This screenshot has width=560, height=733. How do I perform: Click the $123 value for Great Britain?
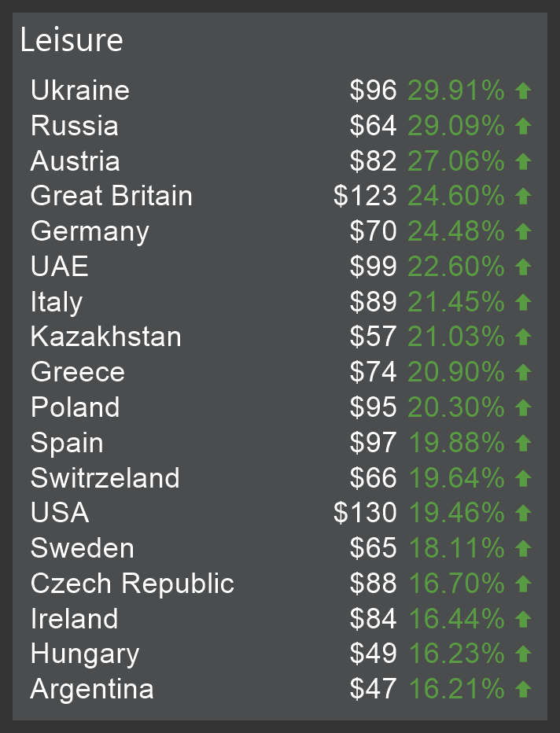coord(365,197)
